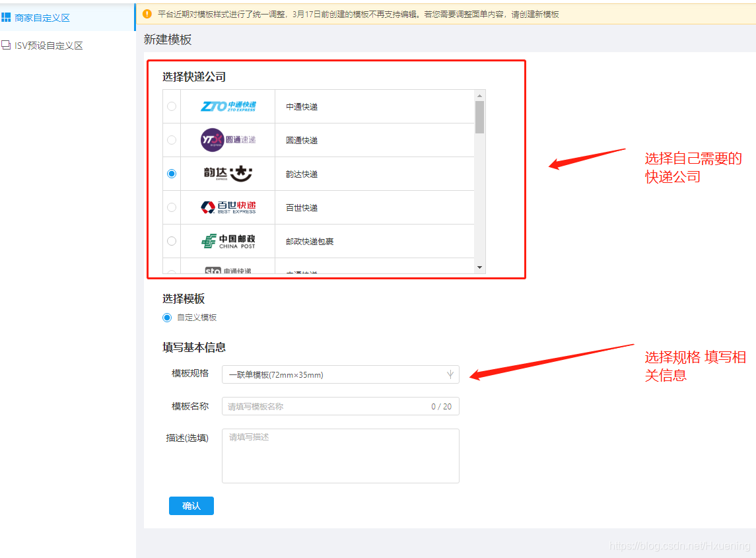
Task: Click the 0 / 20 character counter
Action: point(441,407)
